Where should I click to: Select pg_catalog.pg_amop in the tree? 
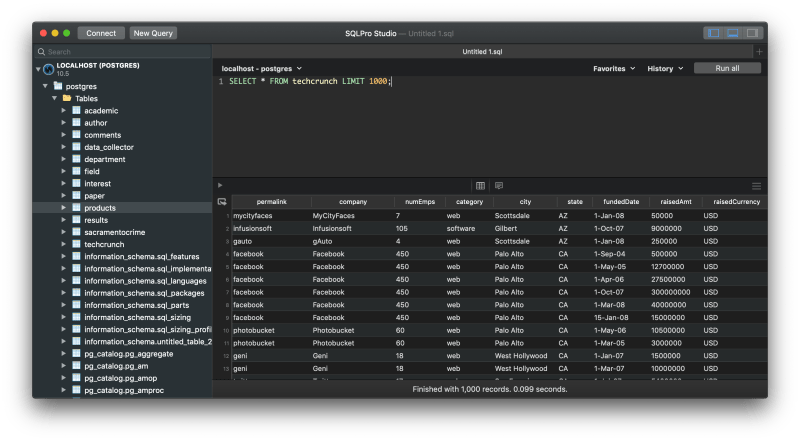point(120,378)
